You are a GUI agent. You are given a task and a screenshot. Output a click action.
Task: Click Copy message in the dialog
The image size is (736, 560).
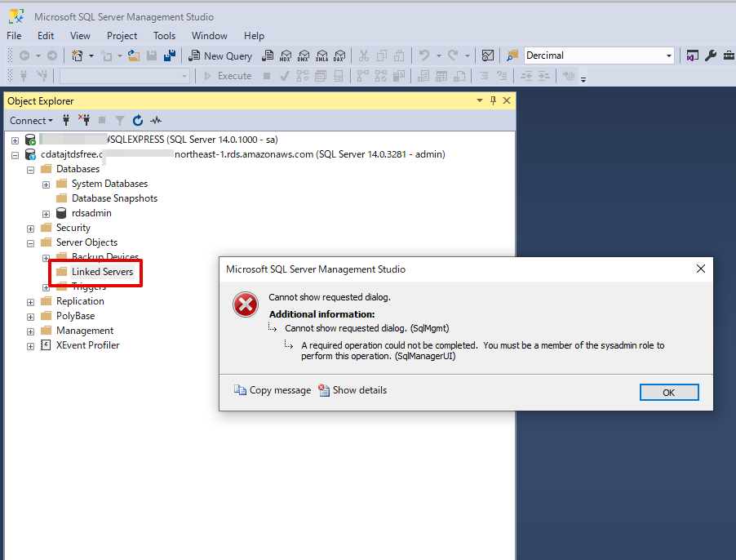tap(273, 390)
